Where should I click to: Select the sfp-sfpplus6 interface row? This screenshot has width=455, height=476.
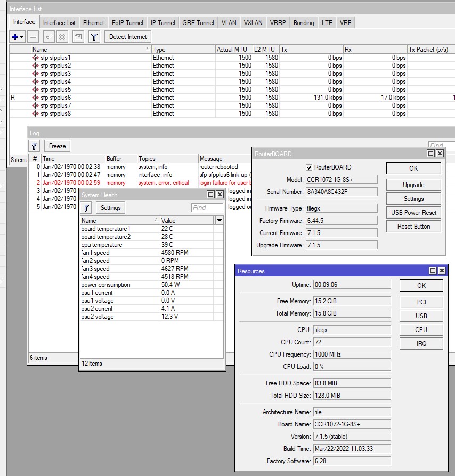tap(55, 98)
